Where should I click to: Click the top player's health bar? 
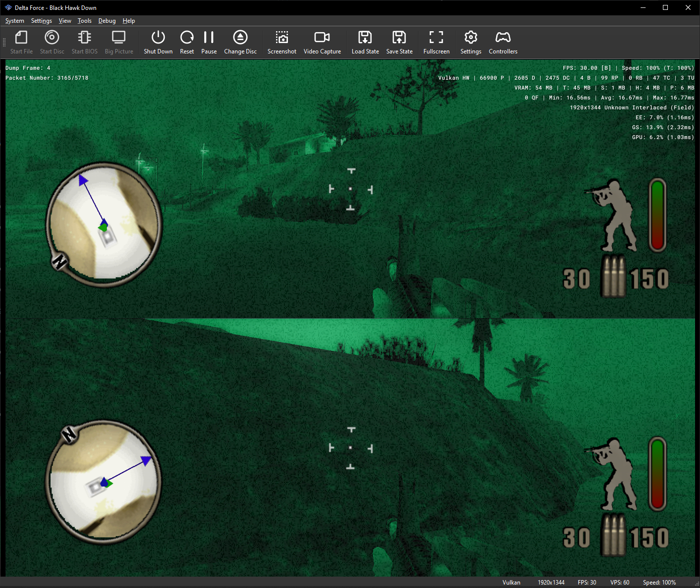tap(657, 215)
